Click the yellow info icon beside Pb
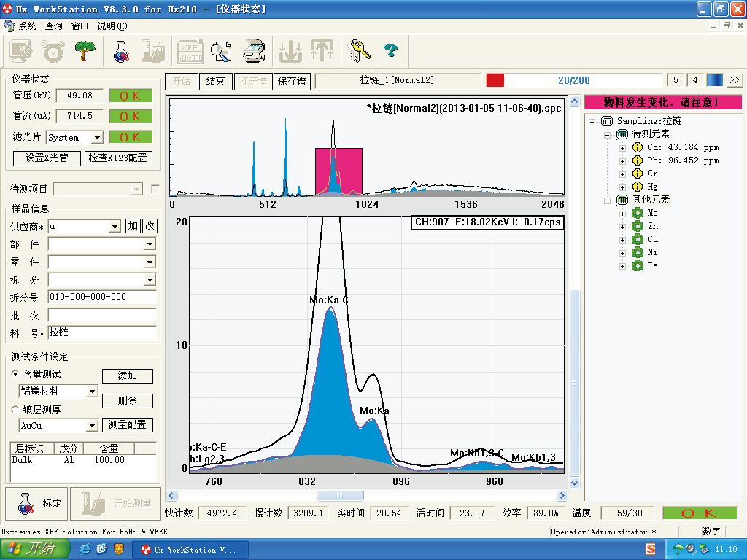 click(638, 160)
